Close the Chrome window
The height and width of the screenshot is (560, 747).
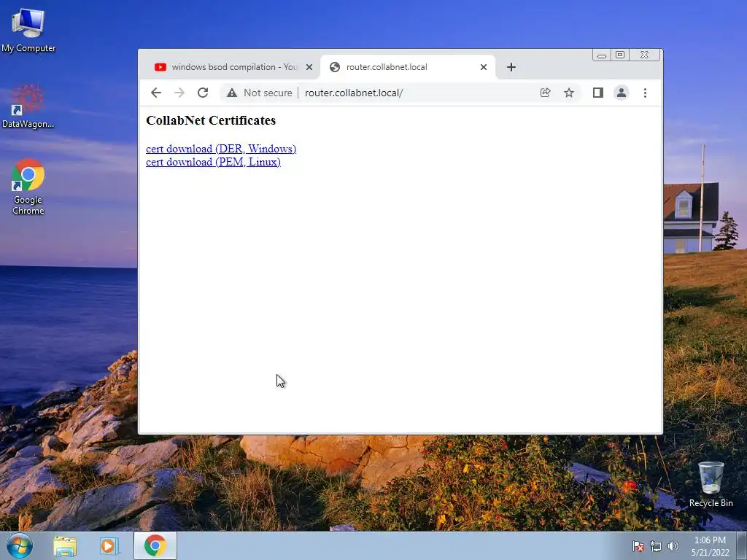coord(645,55)
